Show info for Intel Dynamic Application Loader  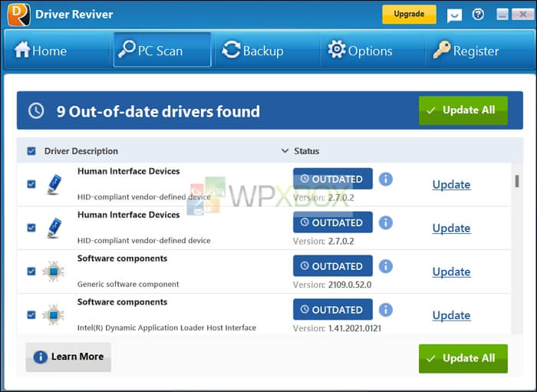(386, 309)
